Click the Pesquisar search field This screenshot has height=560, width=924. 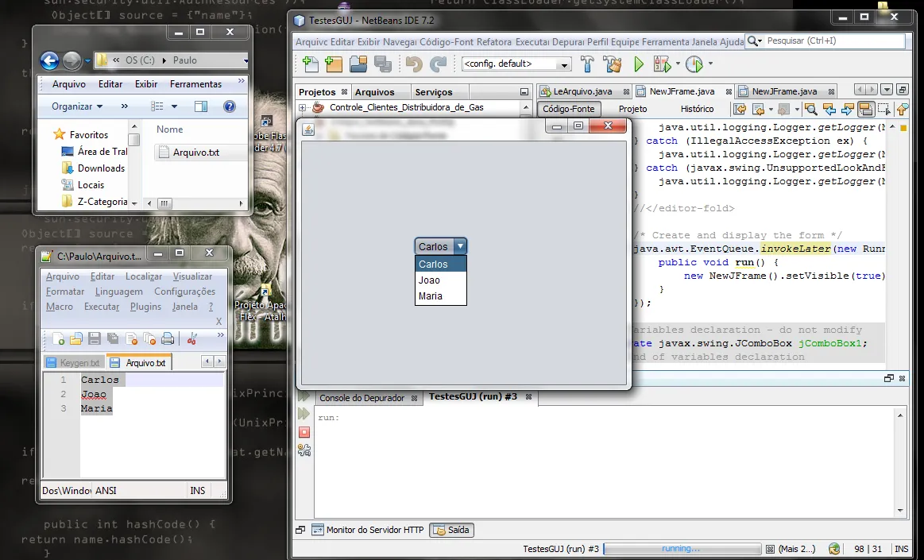click(x=833, y=41)
